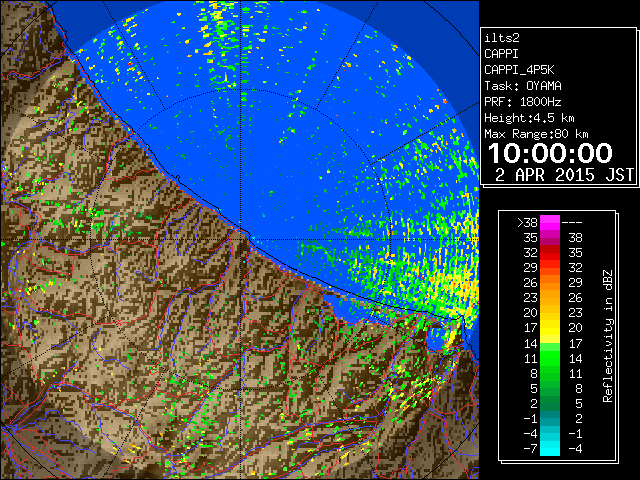Click the 'ilts2' site label

point(502,38)
